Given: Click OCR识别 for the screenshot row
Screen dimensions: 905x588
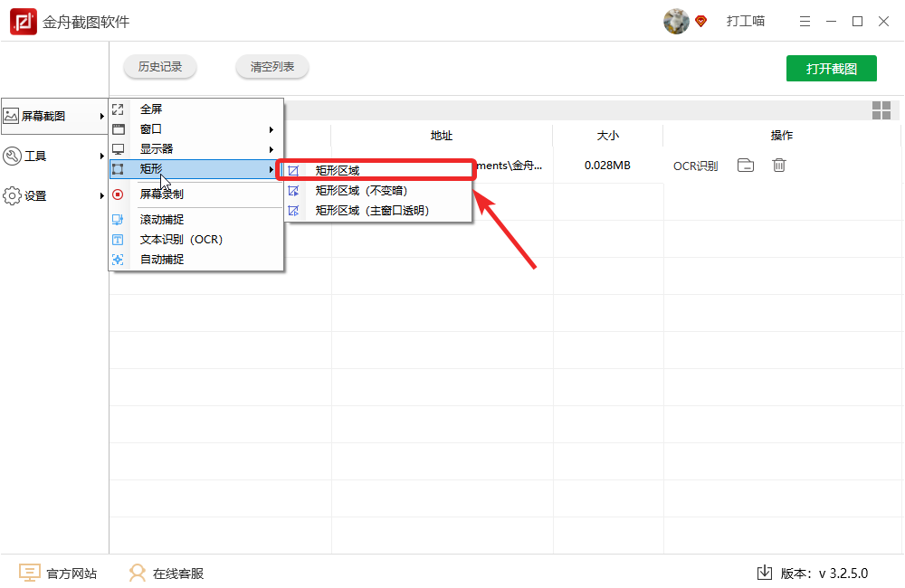Looking at the screenshot, I should pos(695,166).
